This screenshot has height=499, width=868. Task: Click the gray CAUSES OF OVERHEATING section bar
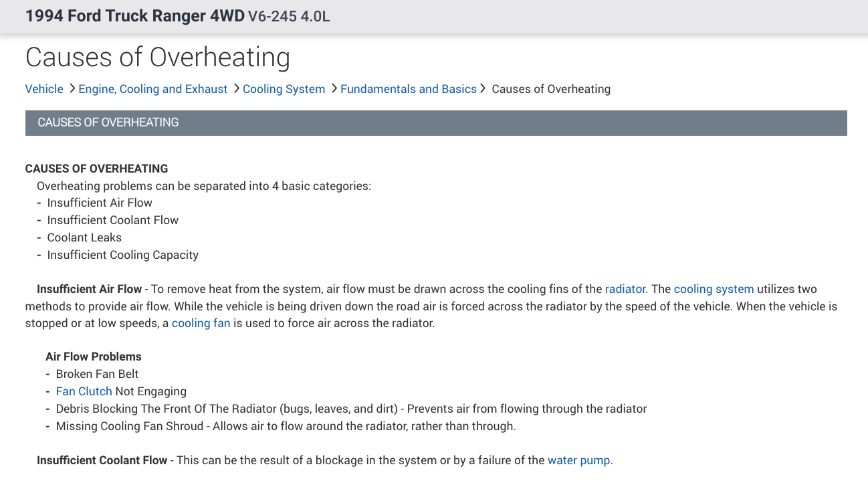point(436,123)
